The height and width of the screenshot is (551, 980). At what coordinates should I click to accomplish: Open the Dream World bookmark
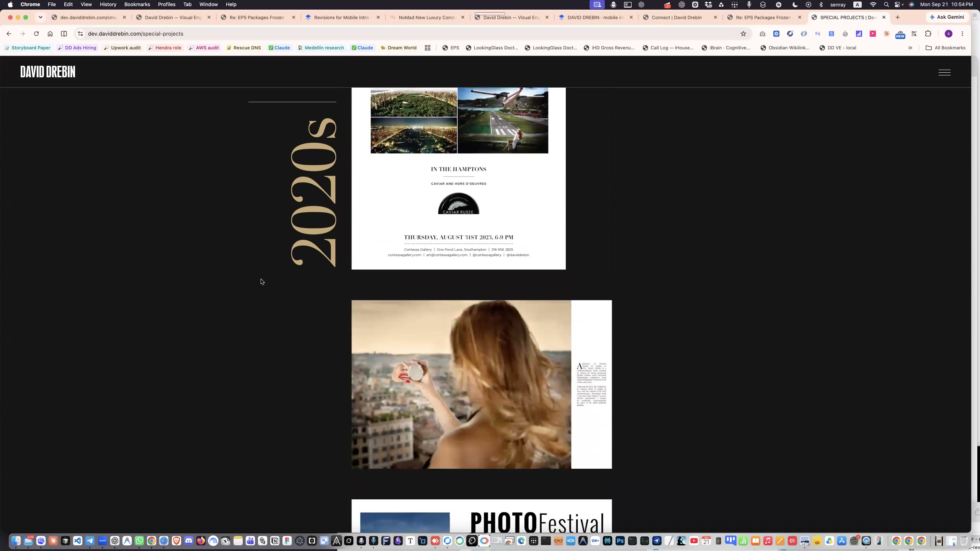pos(399,48)
